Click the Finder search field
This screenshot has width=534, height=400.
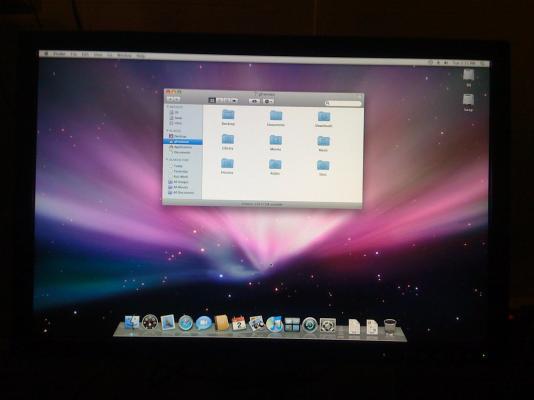(343, 103)
